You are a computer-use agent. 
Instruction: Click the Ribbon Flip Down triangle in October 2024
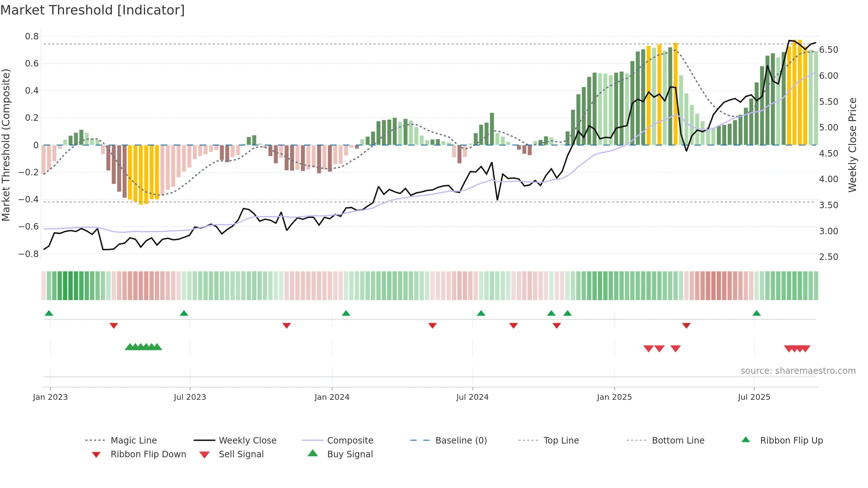coord(557,326)
